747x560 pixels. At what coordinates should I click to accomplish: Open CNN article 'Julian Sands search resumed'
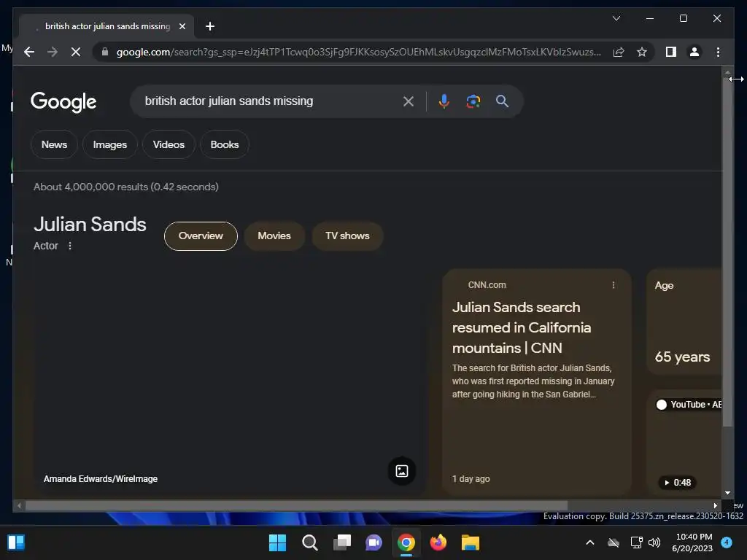521,327
